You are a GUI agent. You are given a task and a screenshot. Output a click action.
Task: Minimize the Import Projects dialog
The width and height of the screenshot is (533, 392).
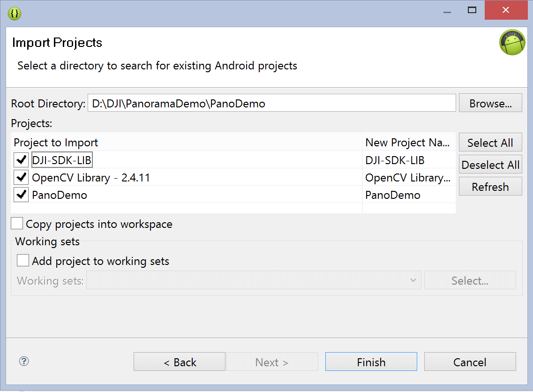click(447, 10)
